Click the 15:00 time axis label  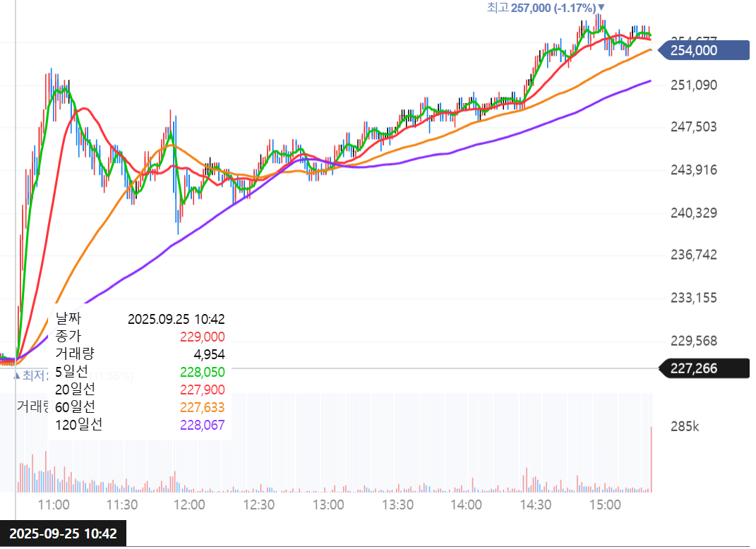(x=605, y=505)
